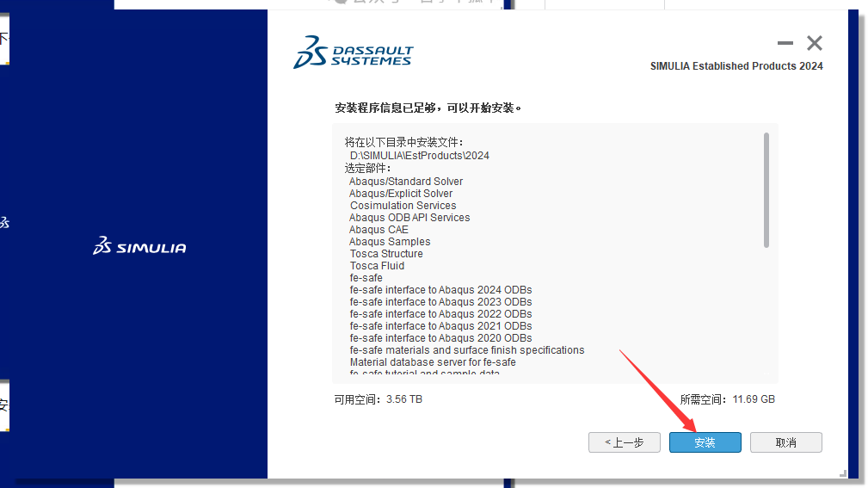The height and width of the screenshot is (488, 868).
Task: Select the Abaqus/Explicit Solver entry
Action: (x=401, y=194)
